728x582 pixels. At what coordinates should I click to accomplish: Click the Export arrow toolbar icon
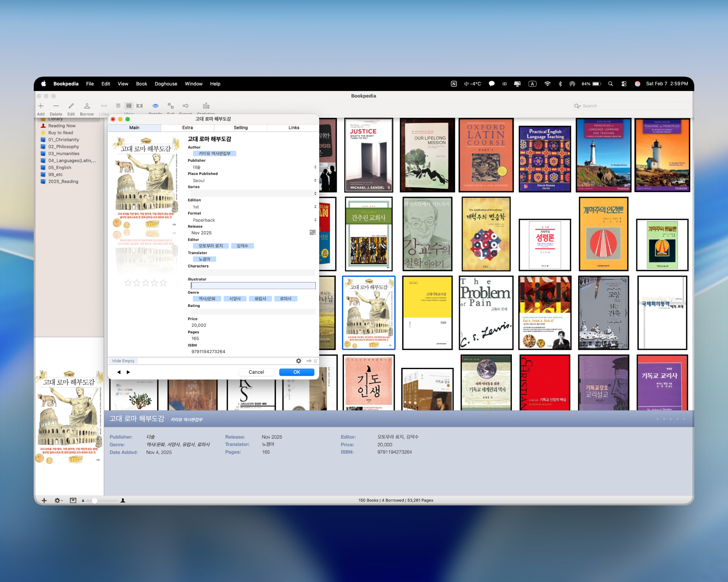pyautogui.click(x=185, y=106)
